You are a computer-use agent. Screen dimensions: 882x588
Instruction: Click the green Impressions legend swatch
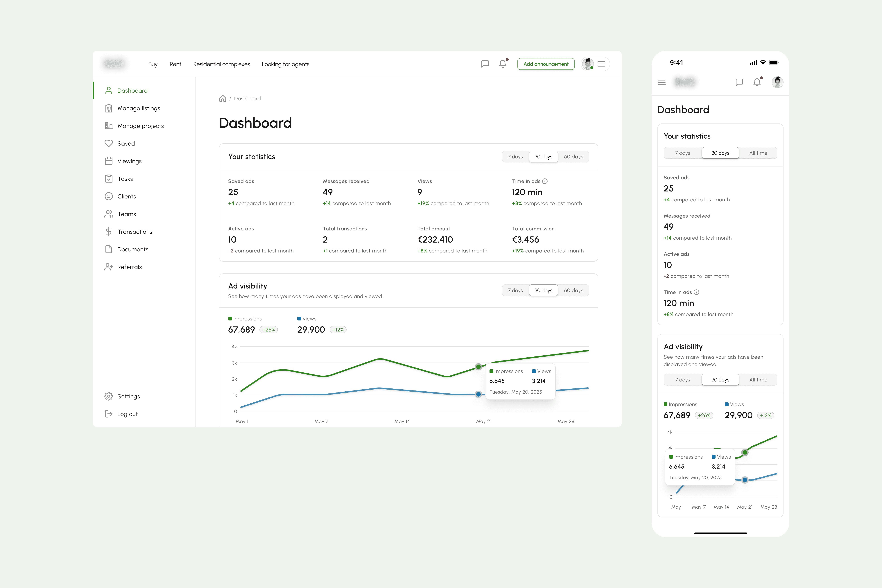tap(230, 319)
